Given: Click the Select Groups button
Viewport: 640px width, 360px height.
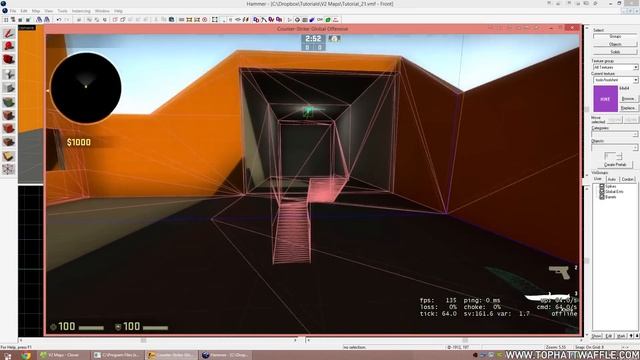Looking at the screenshot, I should 615,37.
